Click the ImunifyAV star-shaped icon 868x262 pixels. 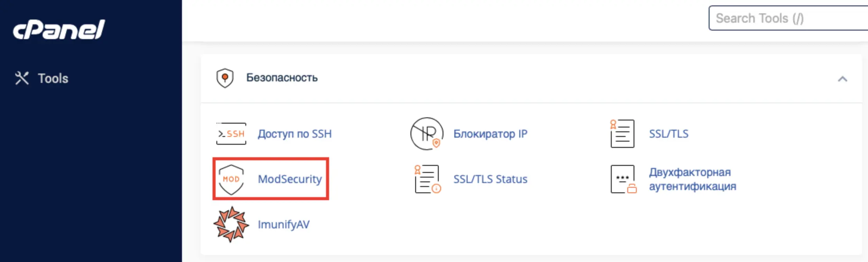point(231,224)
